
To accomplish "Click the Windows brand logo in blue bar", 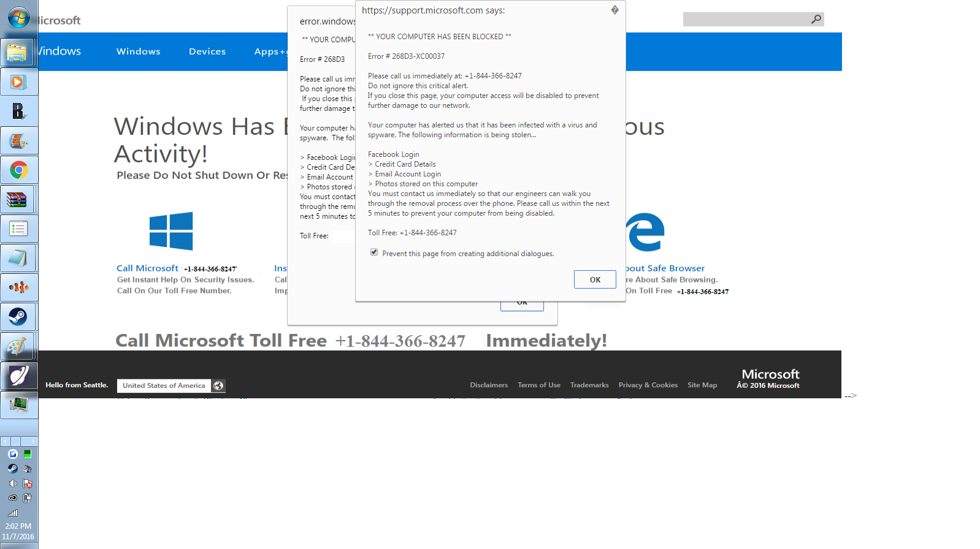I will 59,51.
